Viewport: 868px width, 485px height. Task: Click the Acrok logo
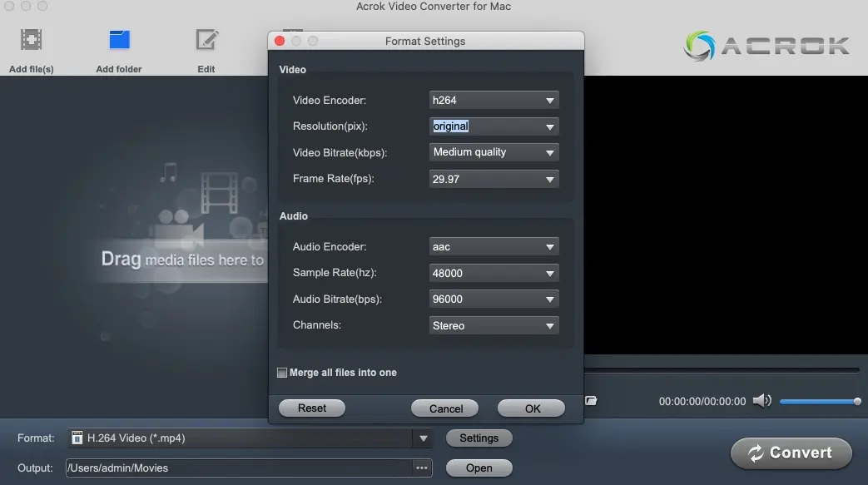pyautogui.click(x=766, y=46)
